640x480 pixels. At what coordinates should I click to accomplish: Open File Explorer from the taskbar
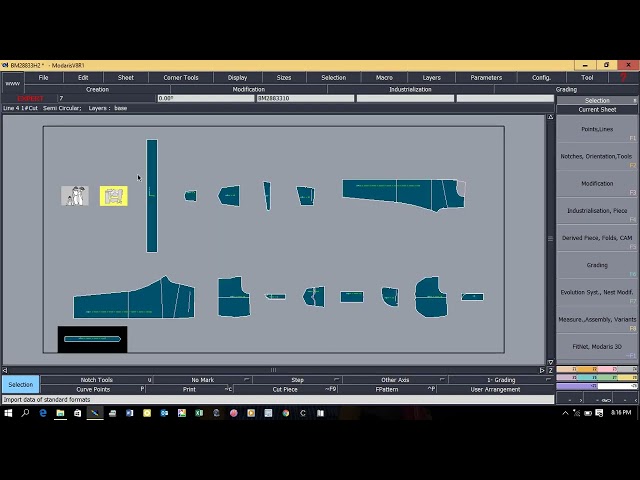(60, 413)
